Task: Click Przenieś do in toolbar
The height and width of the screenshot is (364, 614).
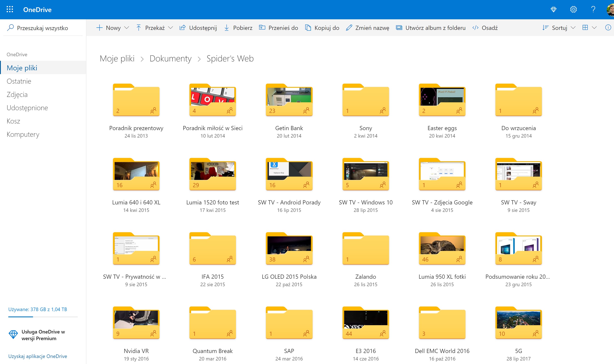Action: (278, 28)
